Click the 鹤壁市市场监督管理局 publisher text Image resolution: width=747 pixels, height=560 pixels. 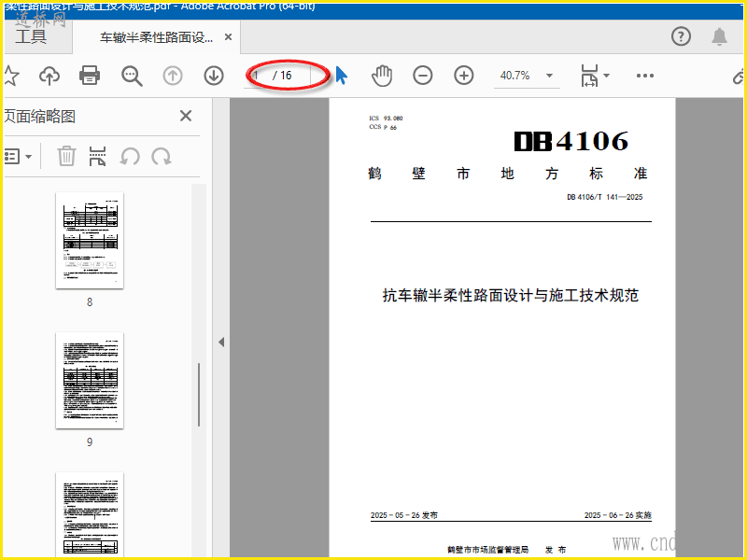tap(487, 550)
